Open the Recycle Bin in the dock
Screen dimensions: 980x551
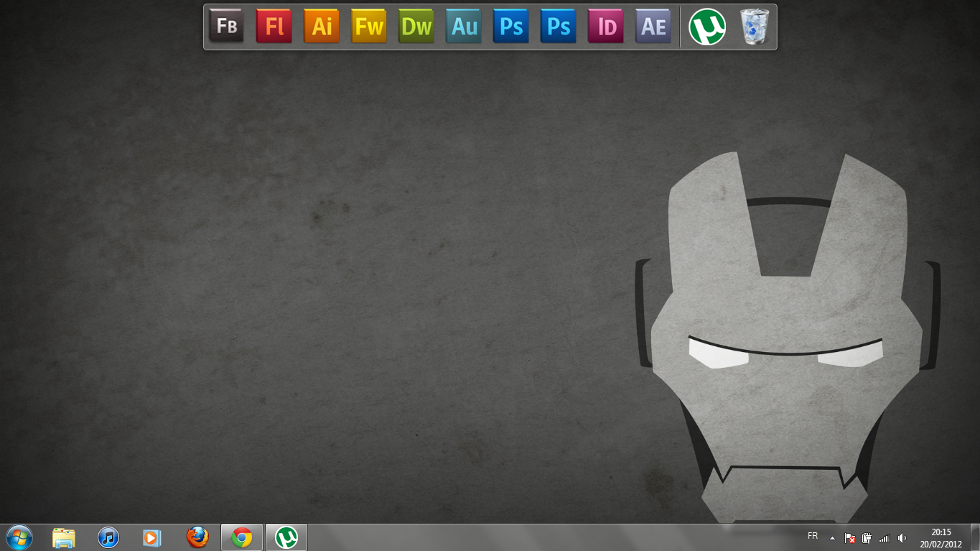pos(755,27)
